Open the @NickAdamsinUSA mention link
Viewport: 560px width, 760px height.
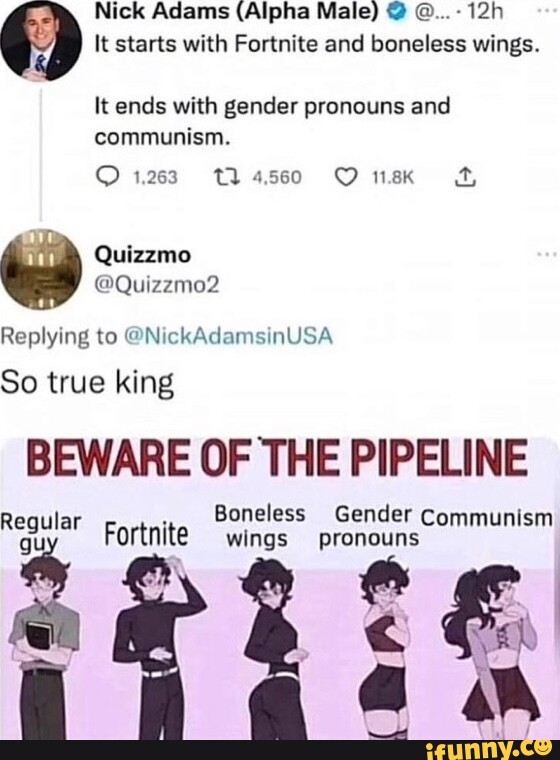pos(228,336)
